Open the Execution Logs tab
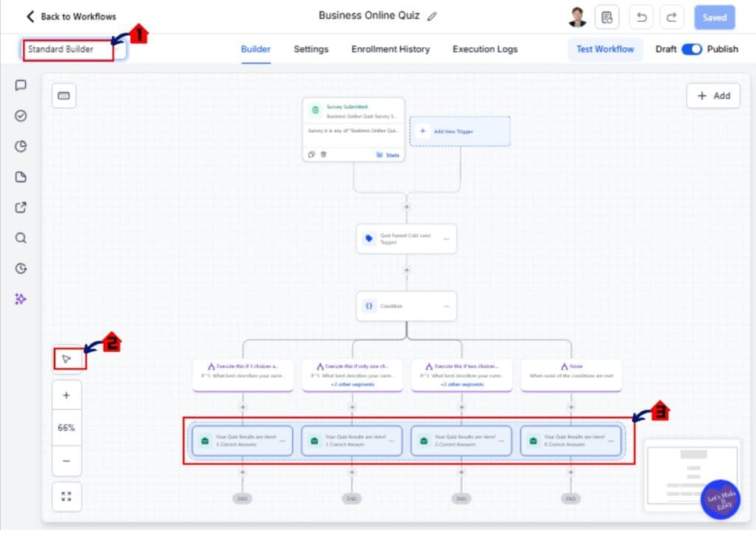 [484, 49]
